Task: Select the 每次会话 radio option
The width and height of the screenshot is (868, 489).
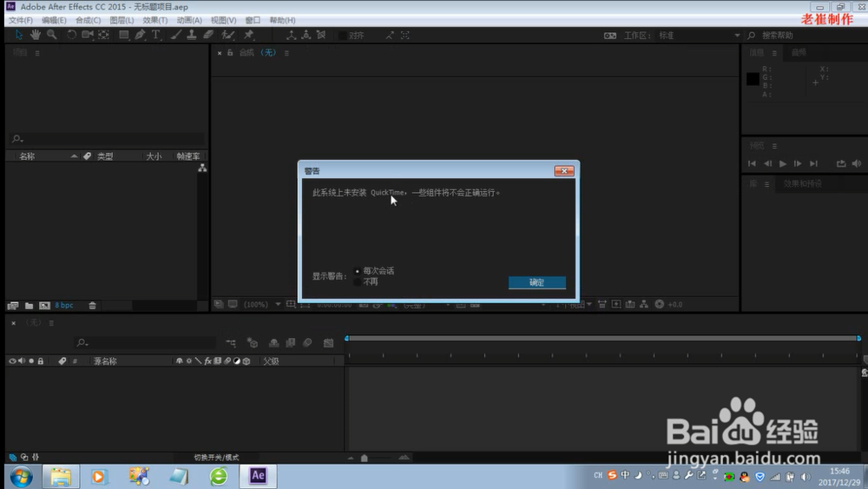Action: tap(357, 271)
